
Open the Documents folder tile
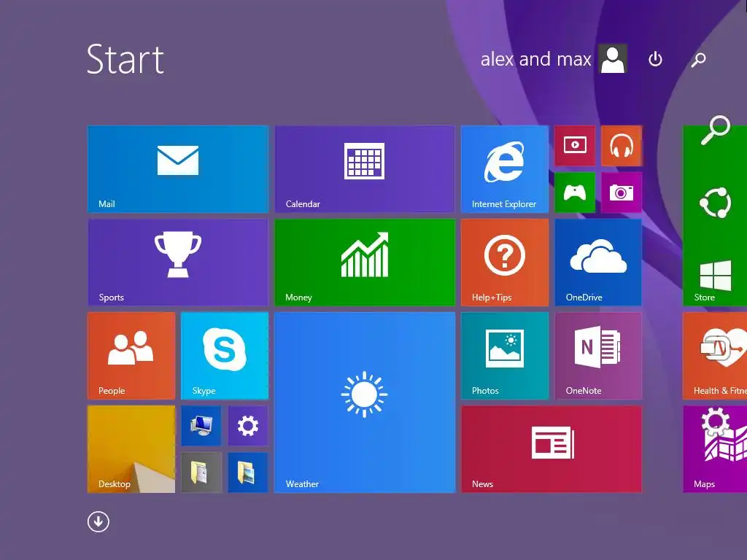tap(201, 472)
